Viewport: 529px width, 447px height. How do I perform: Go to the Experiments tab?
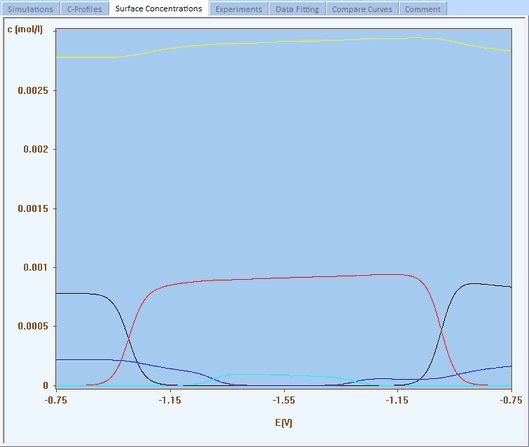click(x=239, y=9)
